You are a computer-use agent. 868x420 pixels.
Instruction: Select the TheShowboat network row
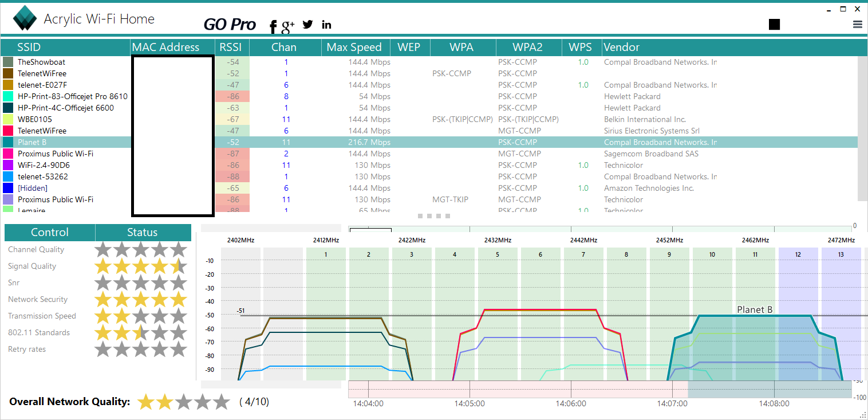coord(429,62)
